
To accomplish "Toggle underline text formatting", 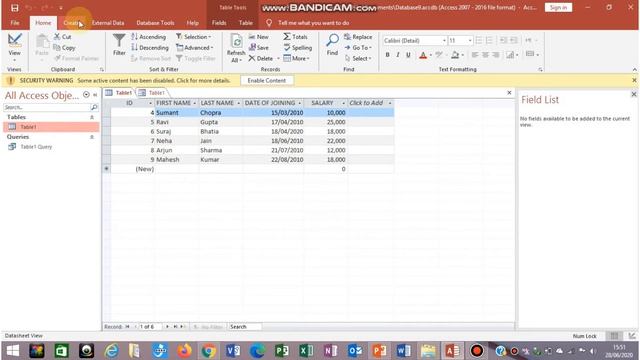I will pos(408,55).
